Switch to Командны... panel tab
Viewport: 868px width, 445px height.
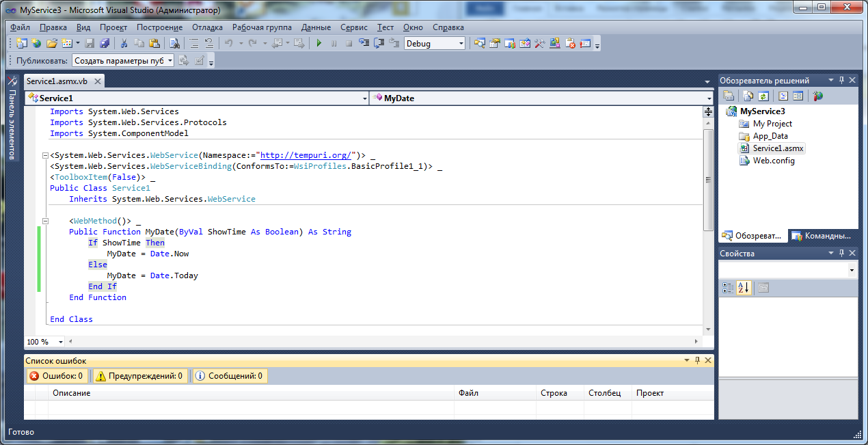pyautogui.click(x=822, y=236)
